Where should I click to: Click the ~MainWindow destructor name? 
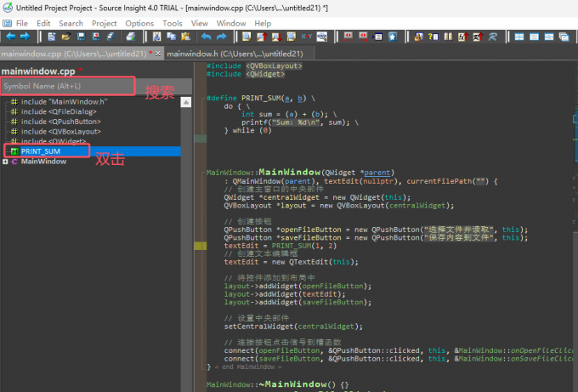(x=292, y=384)
